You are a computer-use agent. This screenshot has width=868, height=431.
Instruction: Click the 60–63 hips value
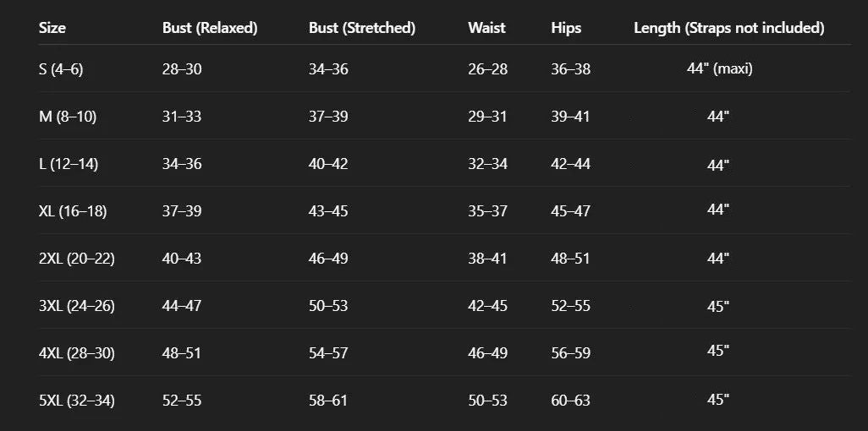coord(571,401)
